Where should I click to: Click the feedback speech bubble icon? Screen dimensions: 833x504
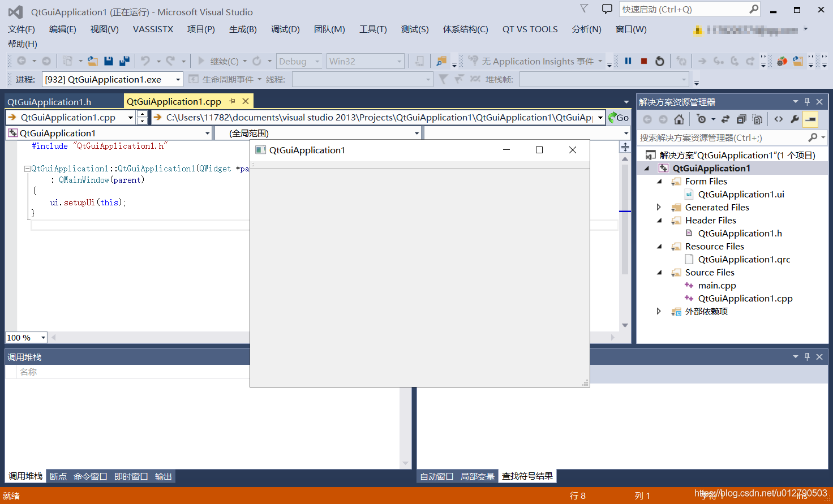point(607,9)
